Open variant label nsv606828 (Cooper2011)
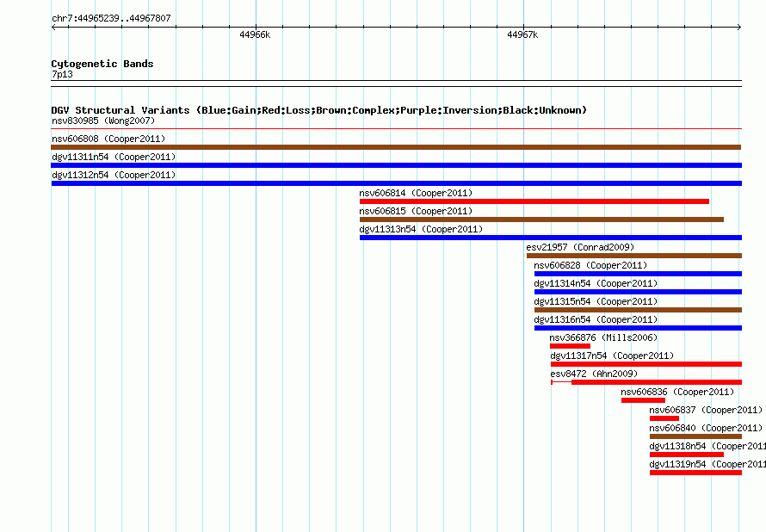 pos(590,265)
